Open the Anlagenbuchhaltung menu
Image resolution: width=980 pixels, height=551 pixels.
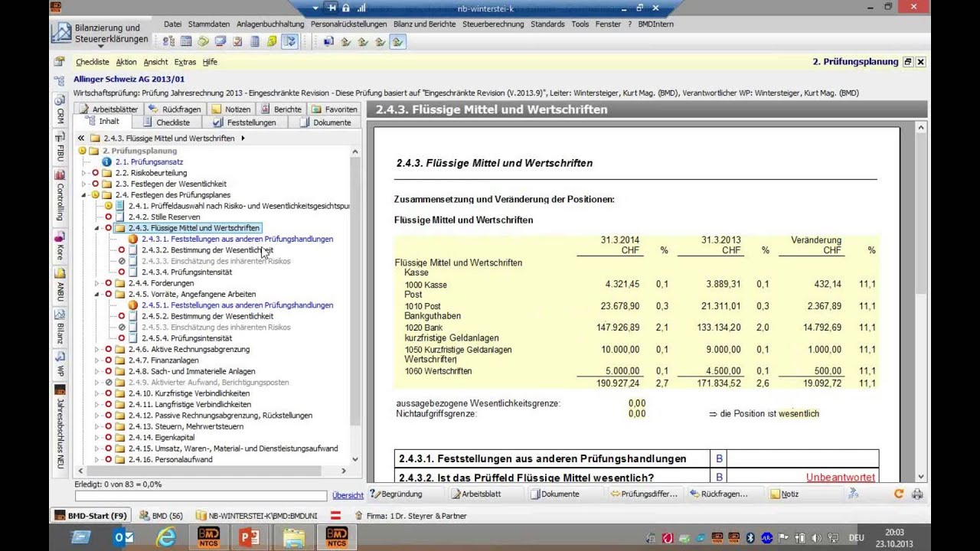[x=270, y=24]
